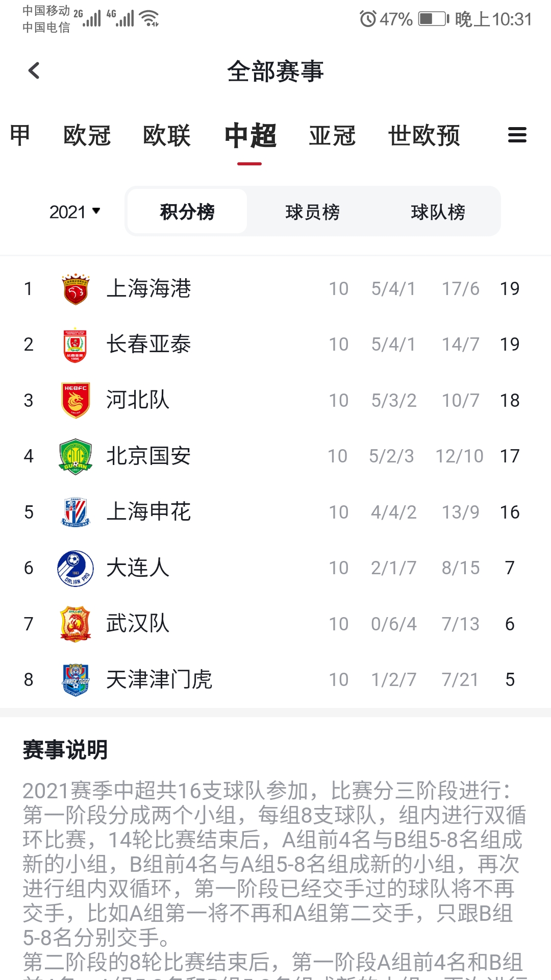
Task: Tap the Shanghai Port team logo
Action: point(76,289)
